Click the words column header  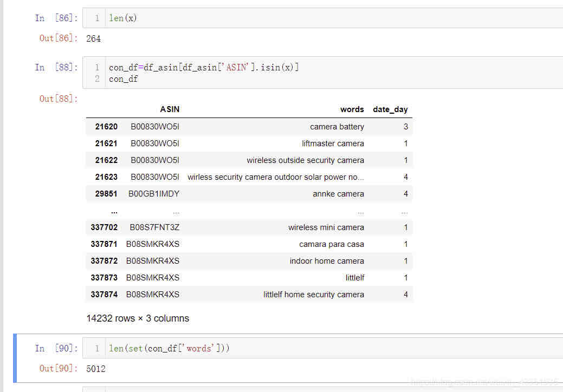352,109
